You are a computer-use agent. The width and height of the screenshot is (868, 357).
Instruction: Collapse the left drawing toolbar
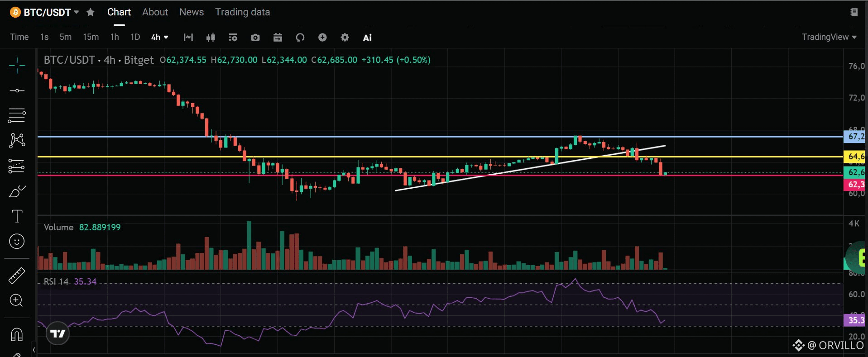(34, 350)
